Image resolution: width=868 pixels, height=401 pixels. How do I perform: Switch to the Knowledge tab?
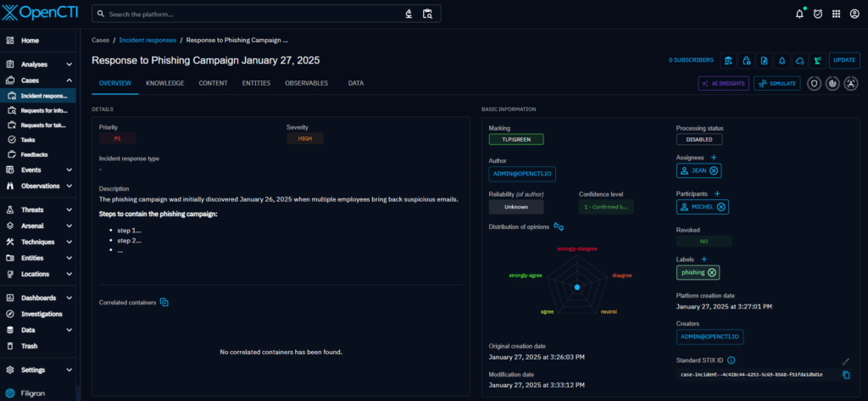pyautogui.click(x=164, y=83)
